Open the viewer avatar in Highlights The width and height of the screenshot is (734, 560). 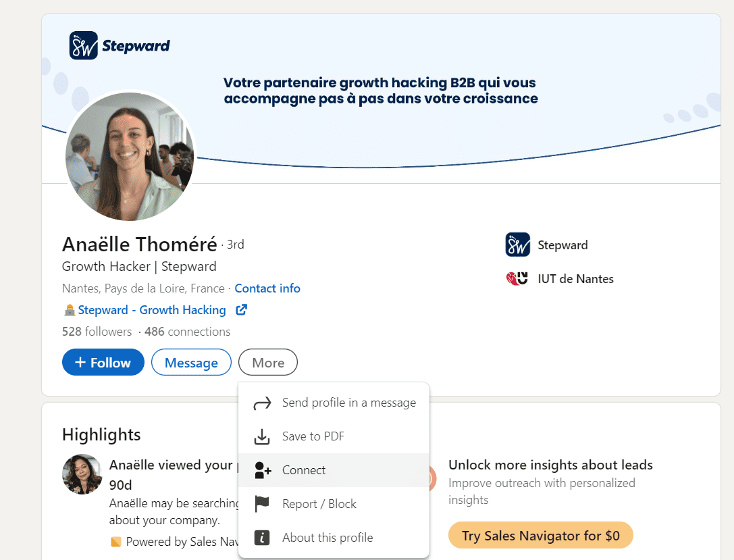(x=82, y=474)
